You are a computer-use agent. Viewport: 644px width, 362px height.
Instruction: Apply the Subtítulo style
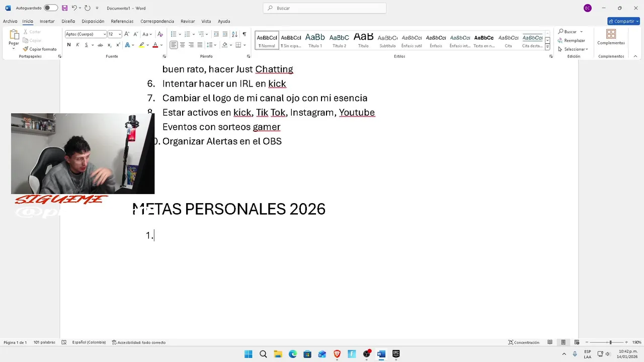tap(387, 40)
